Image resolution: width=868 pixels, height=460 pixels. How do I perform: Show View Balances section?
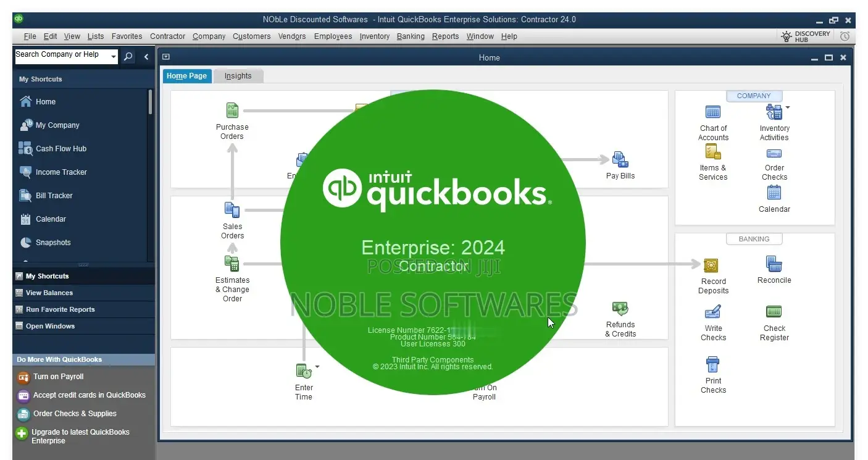pyautogui.click(x=84, y=293)
